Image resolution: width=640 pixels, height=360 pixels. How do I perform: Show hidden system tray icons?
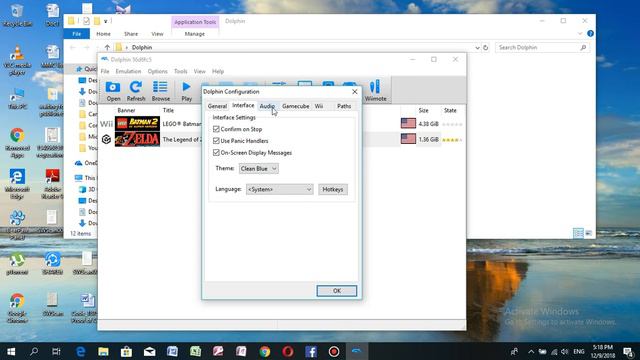pyautogui.click(x=531, y=351)
